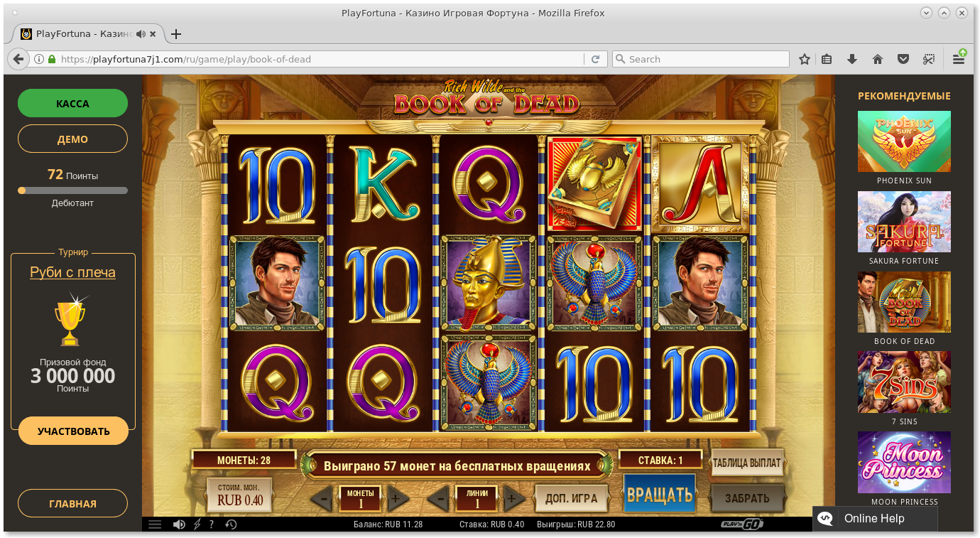Viewport: 980px width, 538px height.
Task: Start the ДОП. ИГРА gamble game
Action: (571, 498)
